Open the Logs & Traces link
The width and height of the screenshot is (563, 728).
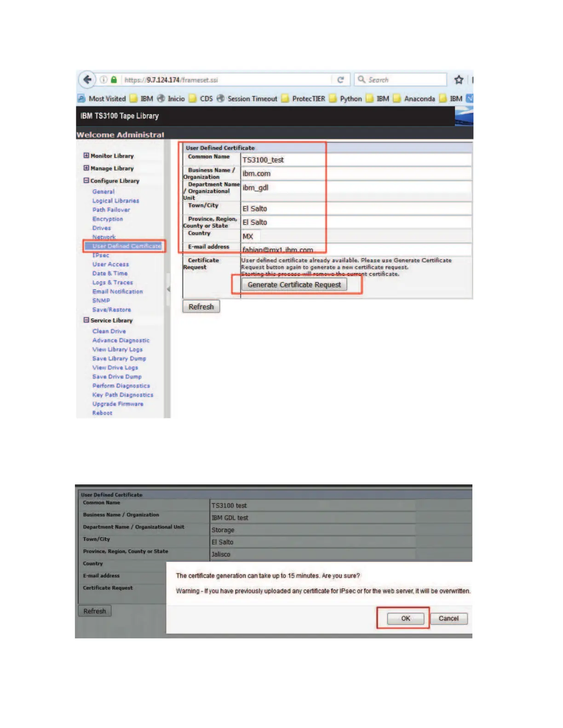(x=112, y=282)
